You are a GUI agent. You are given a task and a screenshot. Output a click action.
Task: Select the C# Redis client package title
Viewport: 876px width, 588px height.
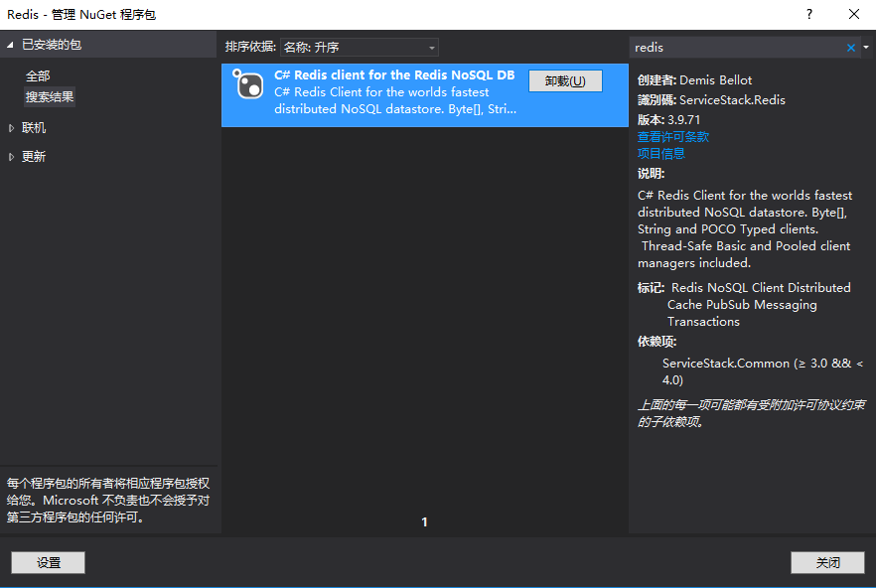tap(394, 74)
